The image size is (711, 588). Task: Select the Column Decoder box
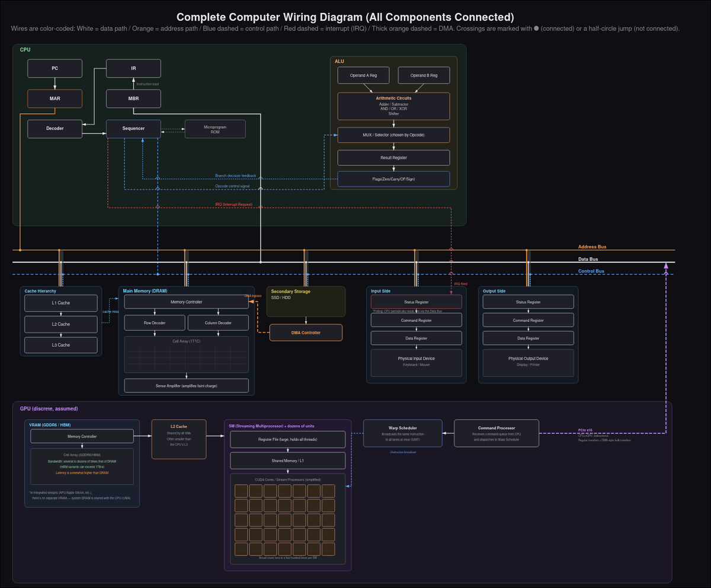click(218, 323)
